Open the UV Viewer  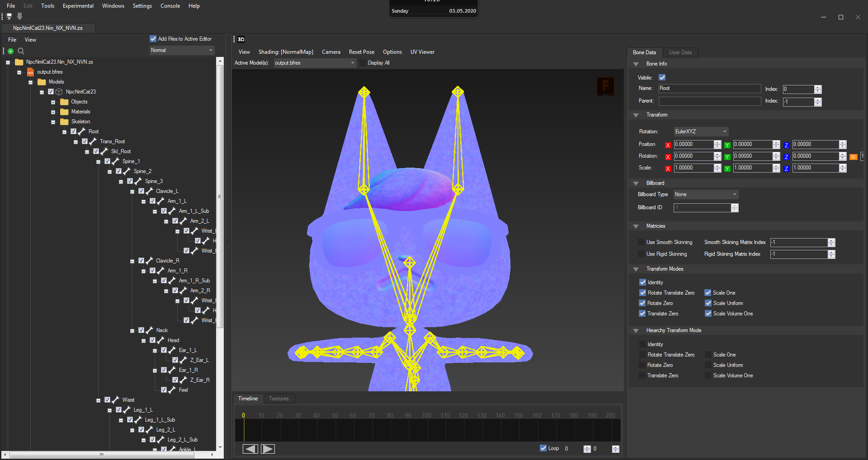(x=422, y=52)
